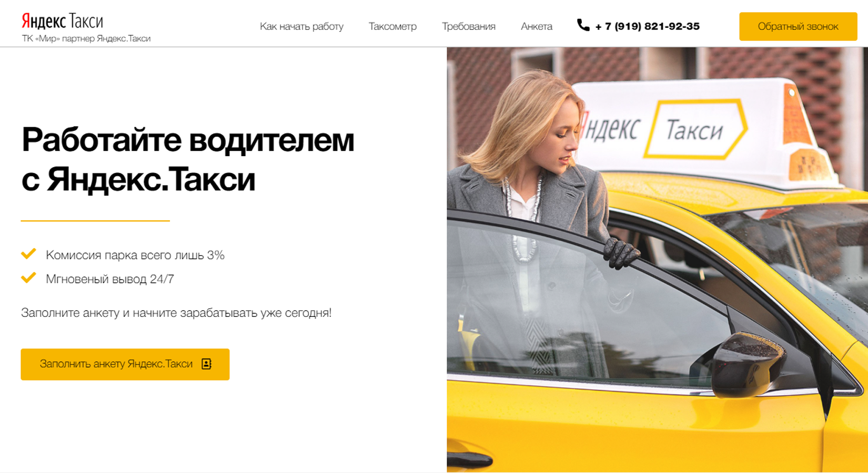Click the Мгновеный вывод 24/7 text
868x473 pixels.
pyautogui.click(x=110, y=279)
